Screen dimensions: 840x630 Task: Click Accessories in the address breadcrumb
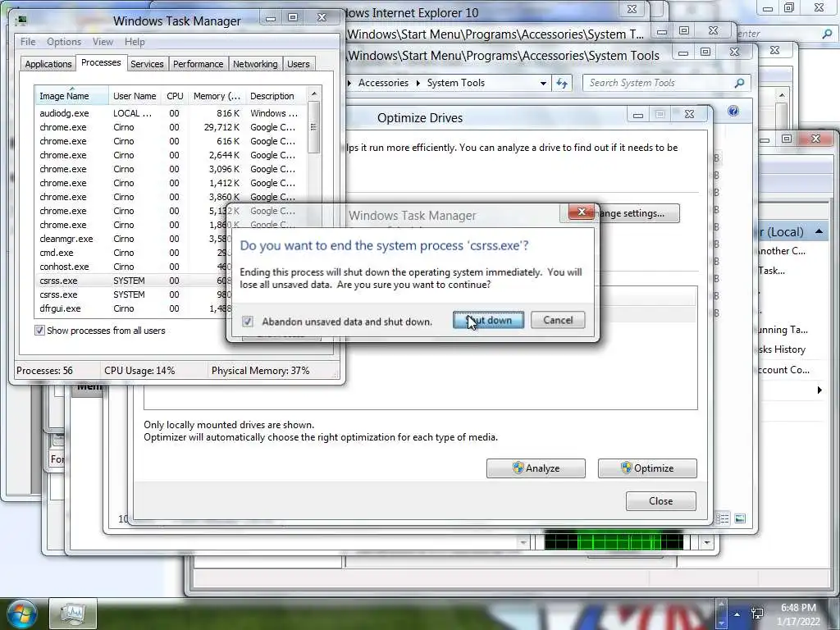coord(383,83)
